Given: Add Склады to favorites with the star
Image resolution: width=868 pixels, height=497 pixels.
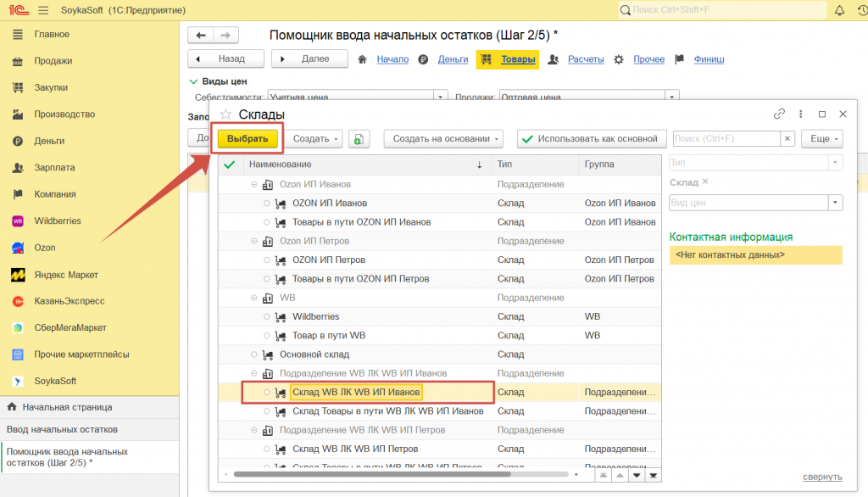Looking at the screenshot, I should 225,114.
